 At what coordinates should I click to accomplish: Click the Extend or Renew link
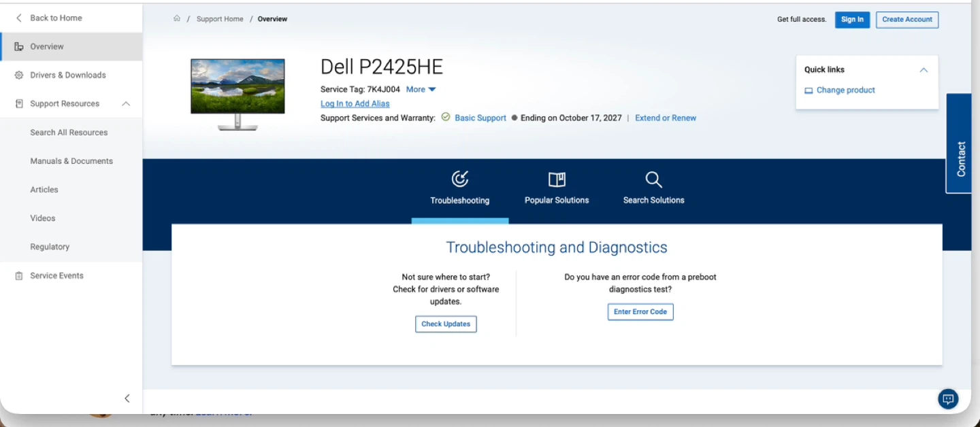click(x=666, y=118)
